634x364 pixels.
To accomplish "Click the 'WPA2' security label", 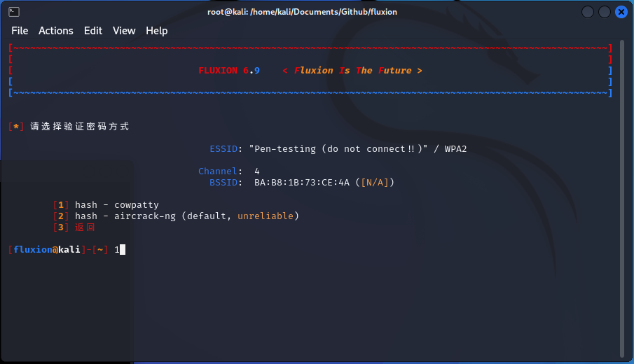I will tap(455, 148).
